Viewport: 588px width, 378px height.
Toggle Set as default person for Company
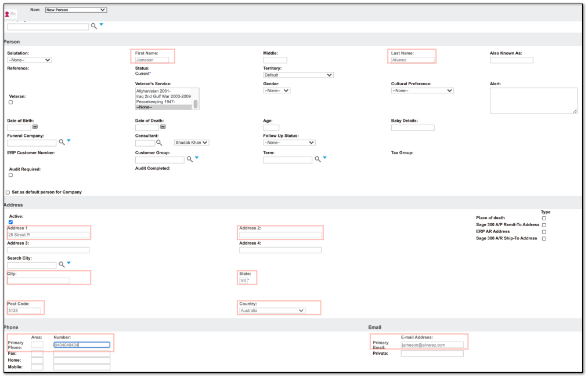tap(8, 192)
